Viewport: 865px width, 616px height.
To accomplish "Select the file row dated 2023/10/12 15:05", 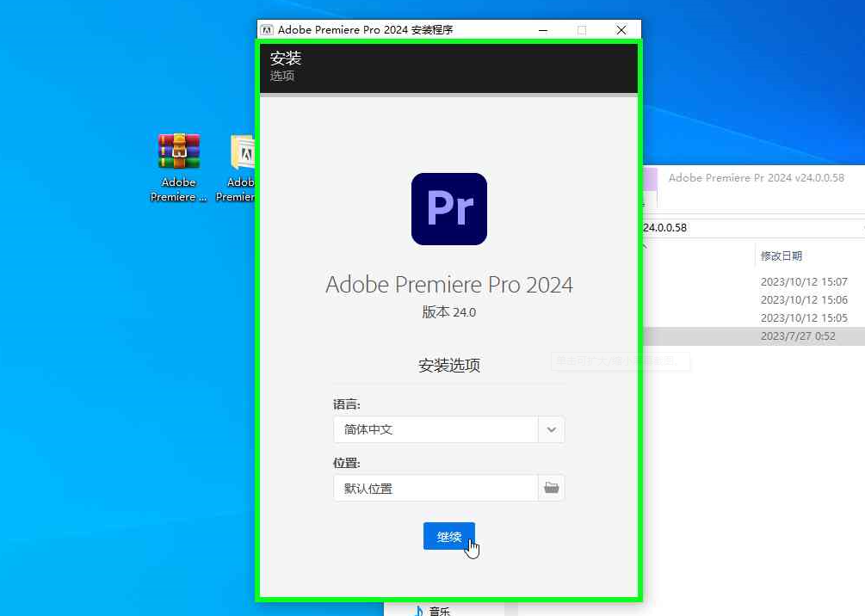I will point(754,318).
